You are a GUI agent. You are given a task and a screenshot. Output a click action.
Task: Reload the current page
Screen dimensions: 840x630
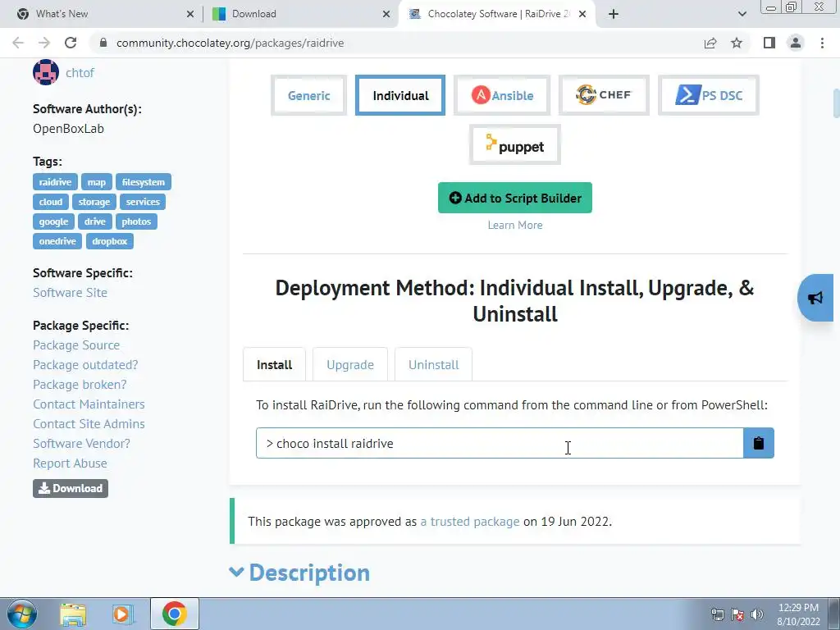(x=71, y=43)
